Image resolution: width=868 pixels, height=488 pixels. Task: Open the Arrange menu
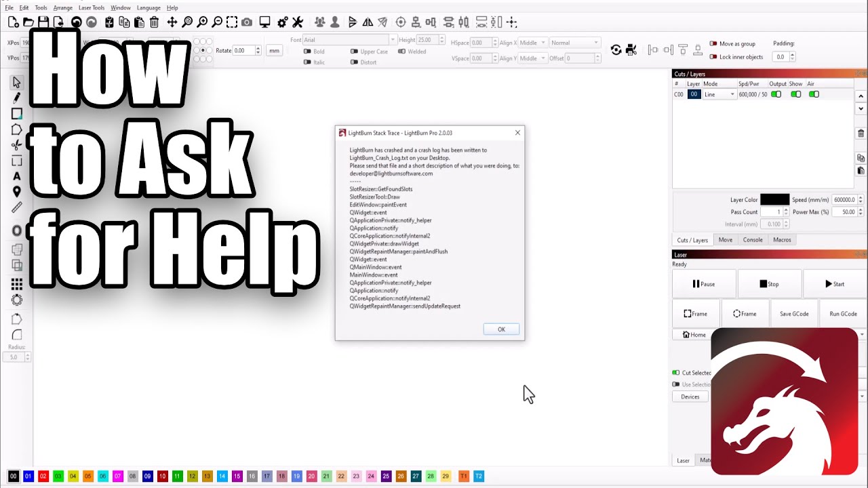[x=62, y=7]
